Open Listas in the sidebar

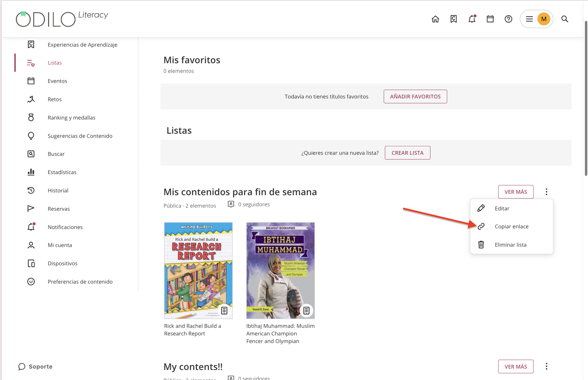(x=55, y=63)
